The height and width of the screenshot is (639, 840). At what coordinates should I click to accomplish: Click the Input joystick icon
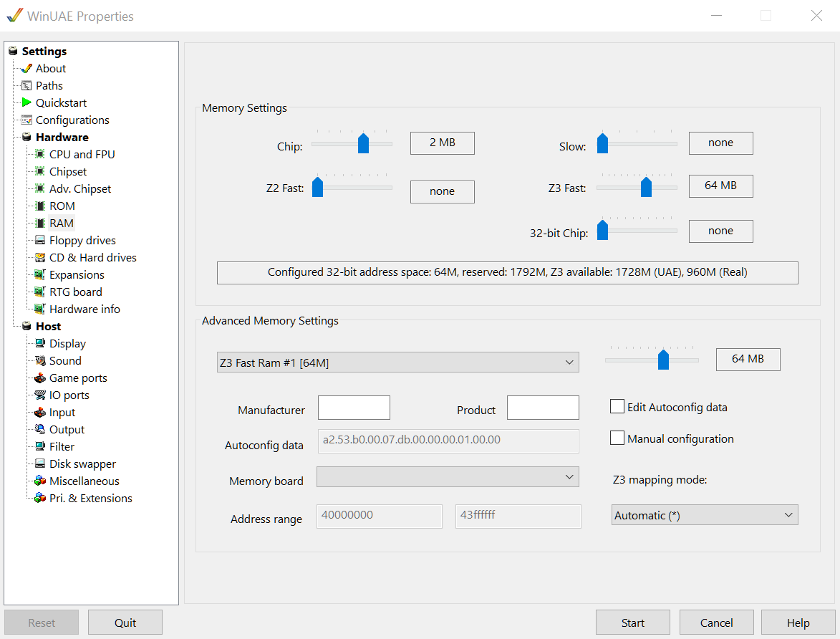coord(39,412)
